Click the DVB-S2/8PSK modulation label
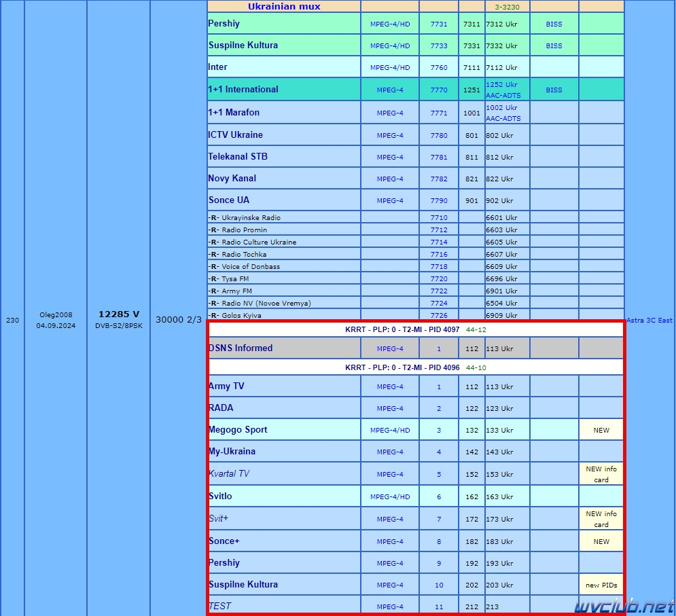The width and height of the screenshot is (676, 616). coord(119,326)
